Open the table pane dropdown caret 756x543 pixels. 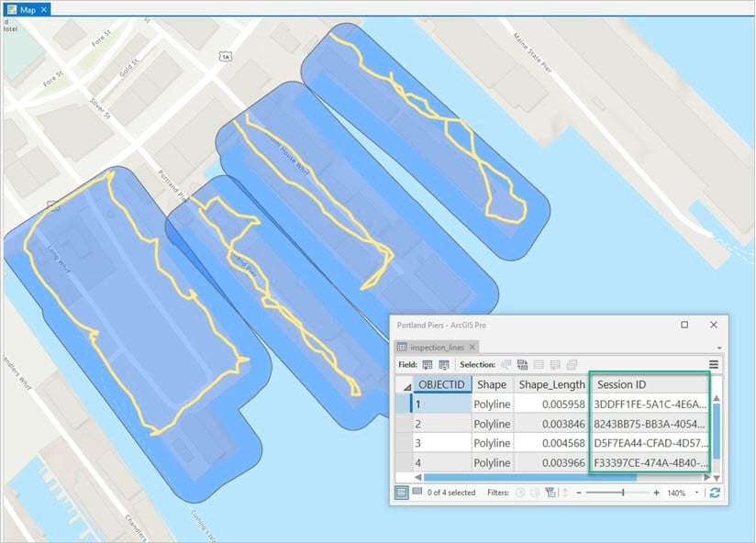click(x=717, y=349)
